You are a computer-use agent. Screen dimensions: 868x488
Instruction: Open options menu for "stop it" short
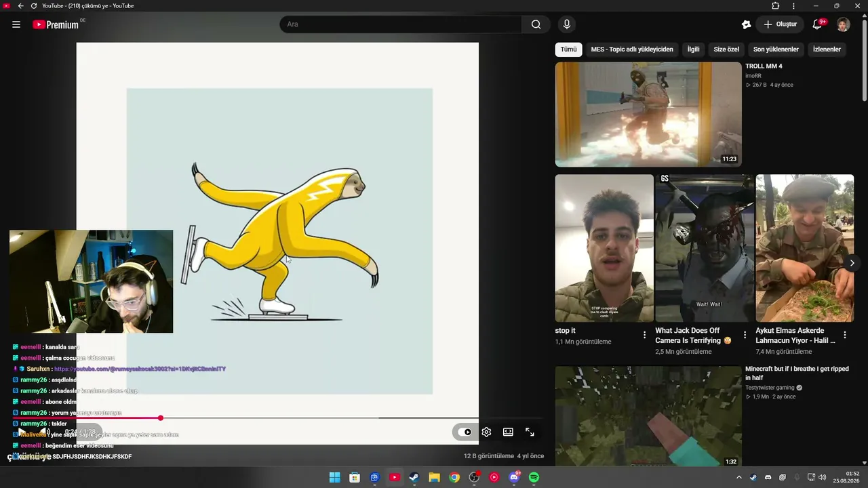click(x=644, y=335)
